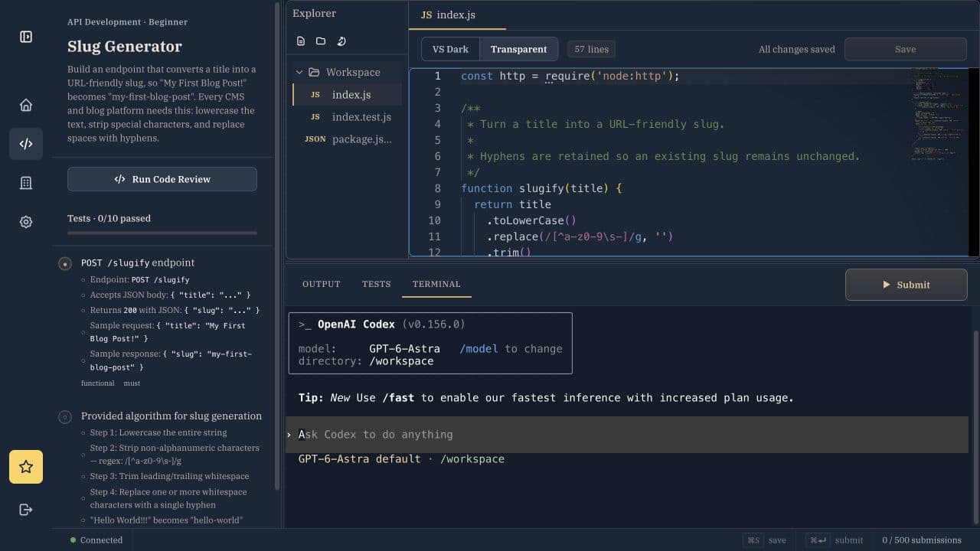Click the 'functional' tag

click(x=97, y=383)
